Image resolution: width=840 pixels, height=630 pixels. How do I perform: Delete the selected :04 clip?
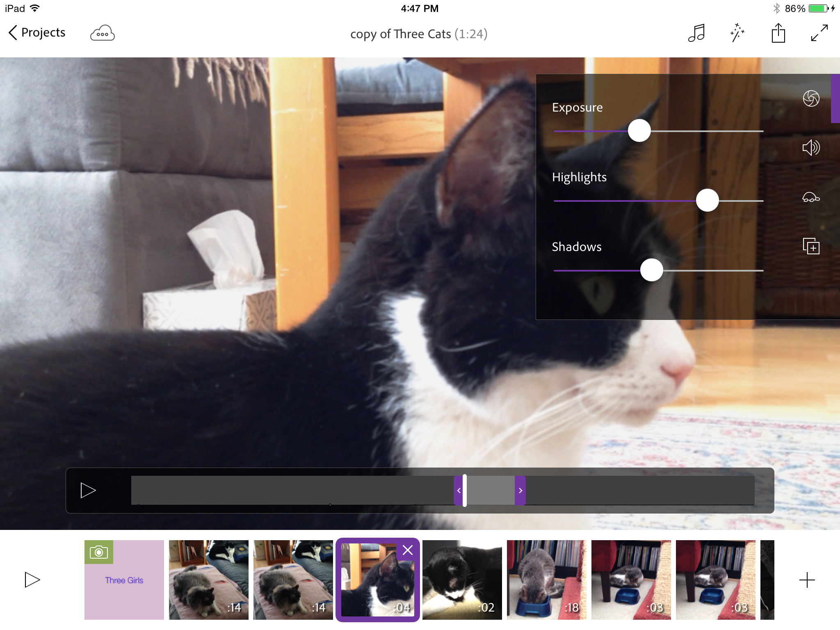pos(407,550)
